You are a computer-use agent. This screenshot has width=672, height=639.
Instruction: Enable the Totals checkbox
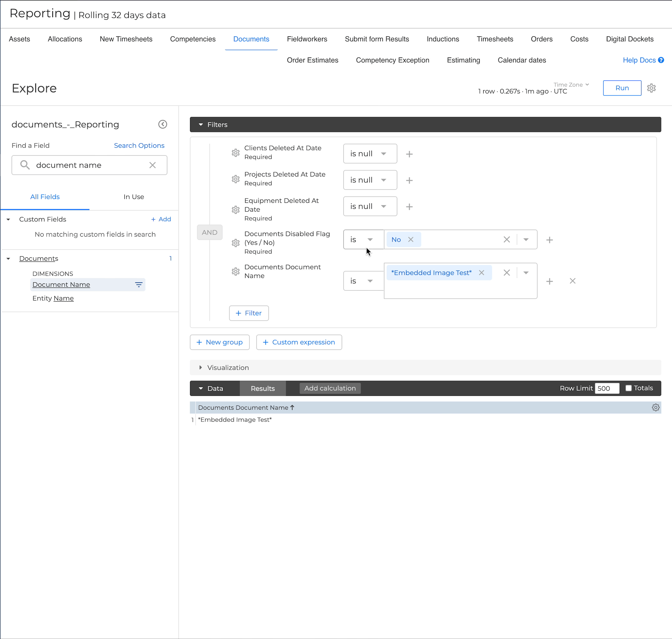[x=628, y=388]
